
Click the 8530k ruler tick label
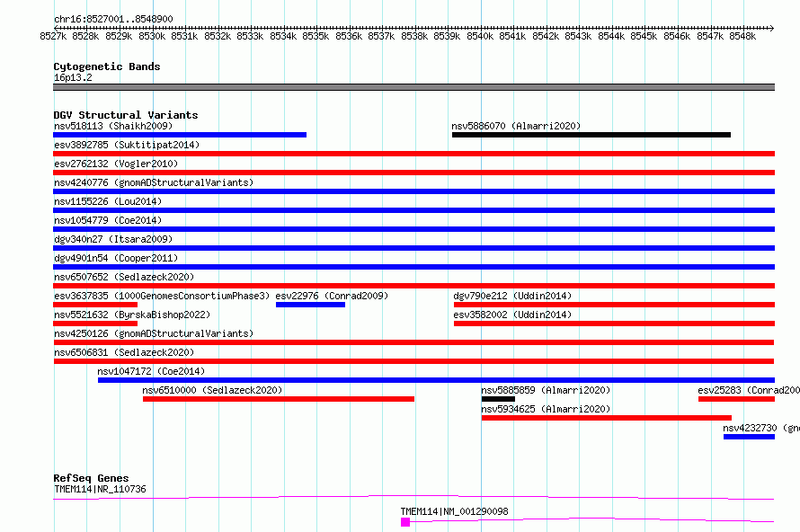pyautogui.click(x=152, y=36)
